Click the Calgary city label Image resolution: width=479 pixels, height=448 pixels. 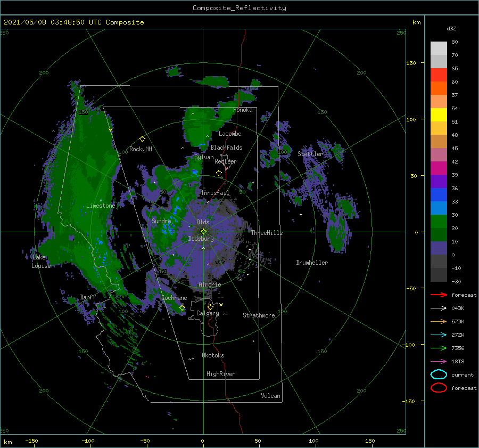tap(208, 313)
